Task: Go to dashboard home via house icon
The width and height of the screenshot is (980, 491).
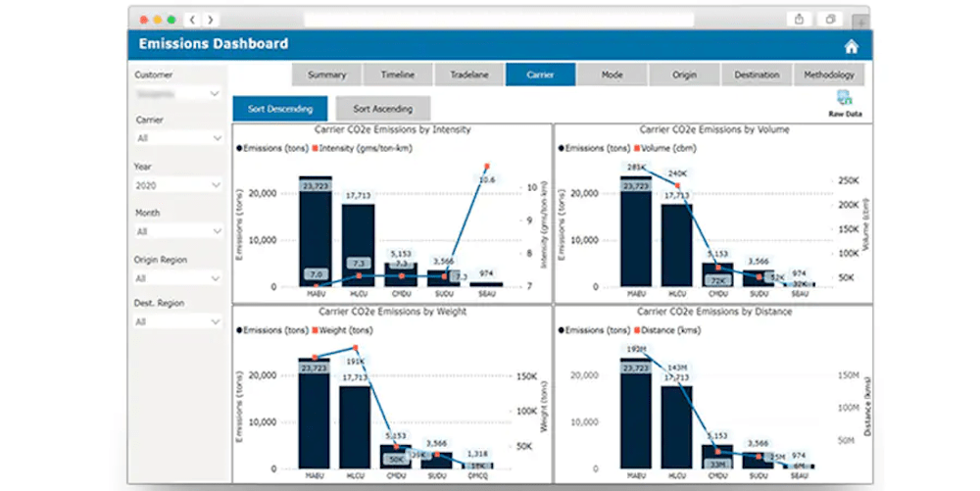Action: 851,46
